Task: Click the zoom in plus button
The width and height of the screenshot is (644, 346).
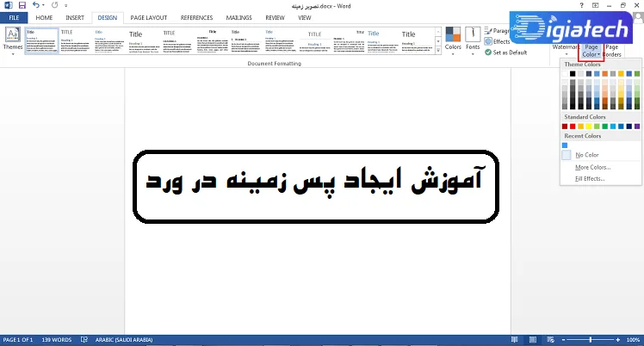Action: pyautogui.click(x=617, y=340)
